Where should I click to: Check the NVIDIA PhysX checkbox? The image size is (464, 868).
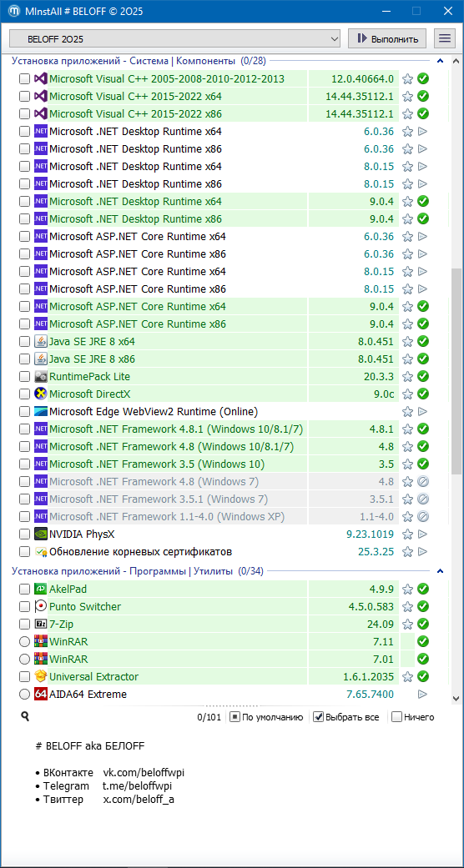[24, 534]
